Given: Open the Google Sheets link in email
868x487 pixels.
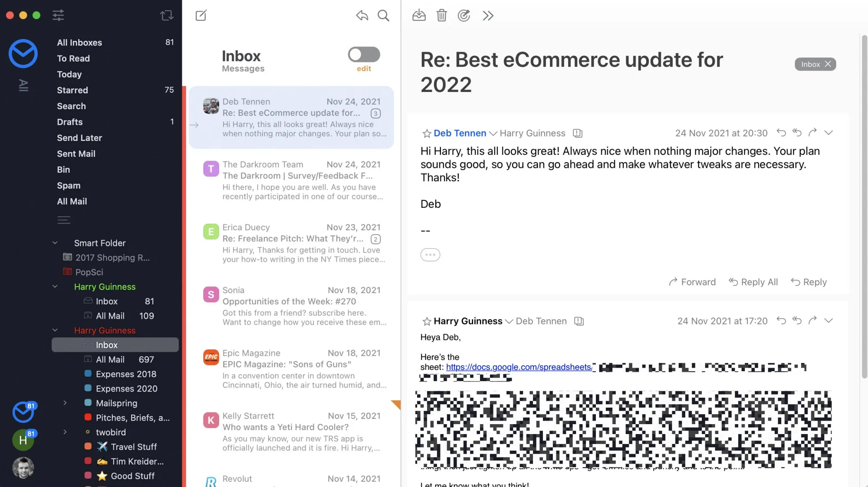Looking at the screenshot, I should coord(519,367).
